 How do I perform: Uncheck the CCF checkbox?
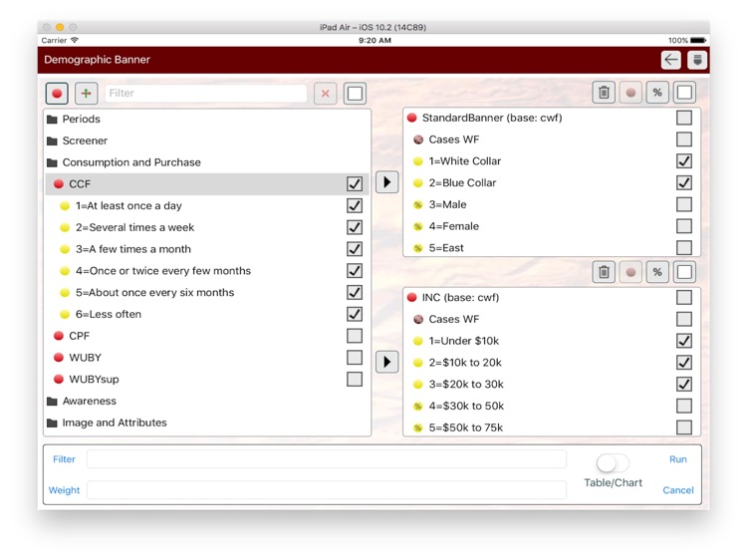(x=355, y=184)
